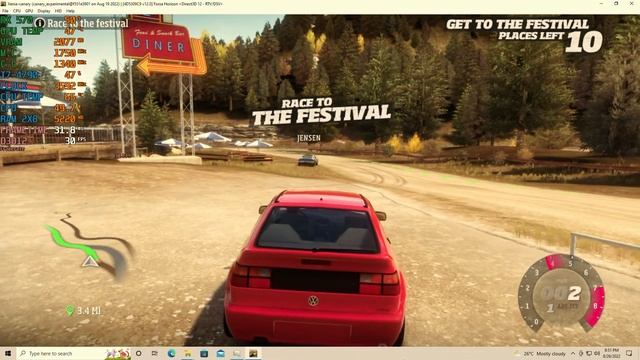Open the Windows Start menu
640x360 pixels.
8,353
